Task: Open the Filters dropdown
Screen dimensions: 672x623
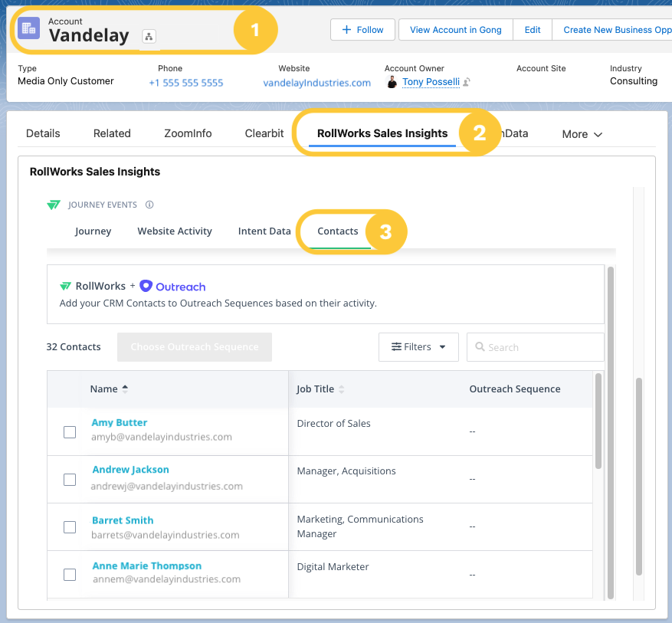Action: click(418, 347)
